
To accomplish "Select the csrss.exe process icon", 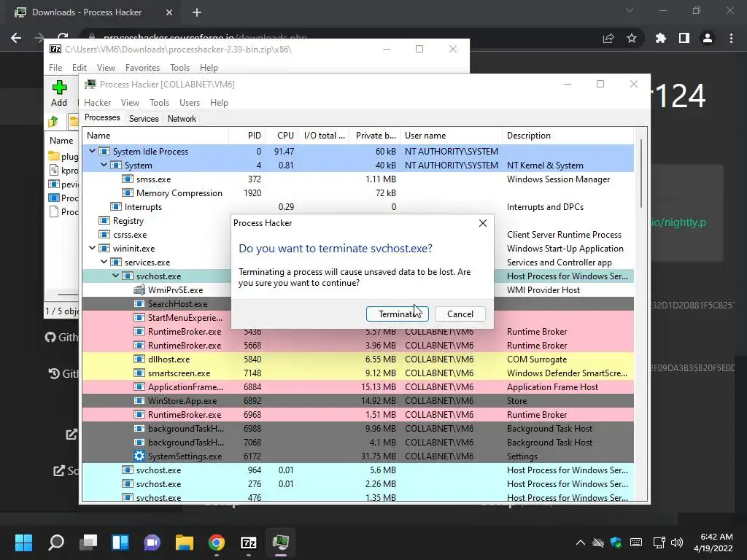I will click(x=104, y=234).
